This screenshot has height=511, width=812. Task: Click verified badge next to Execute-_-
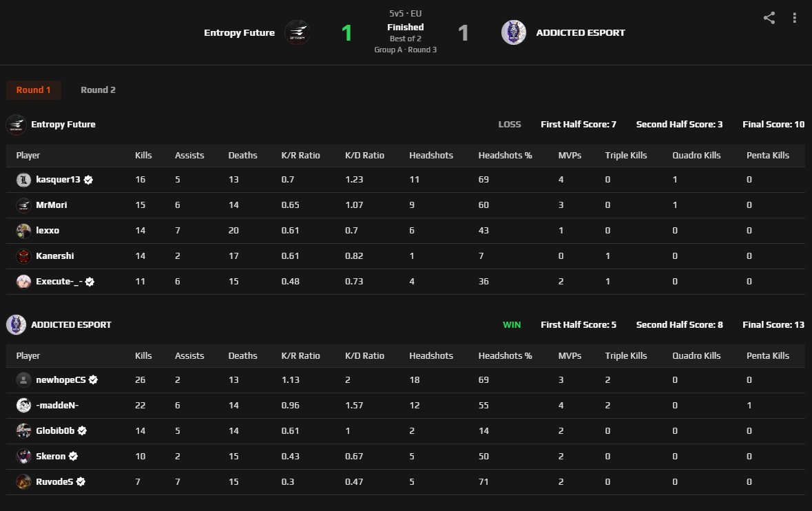pyautogui.click(x=90, y=282)
